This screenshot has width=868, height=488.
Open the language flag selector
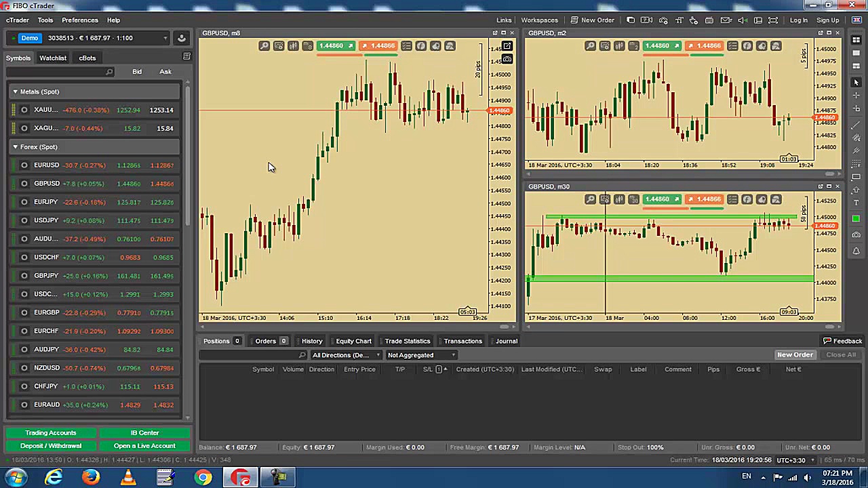(856, 20)
